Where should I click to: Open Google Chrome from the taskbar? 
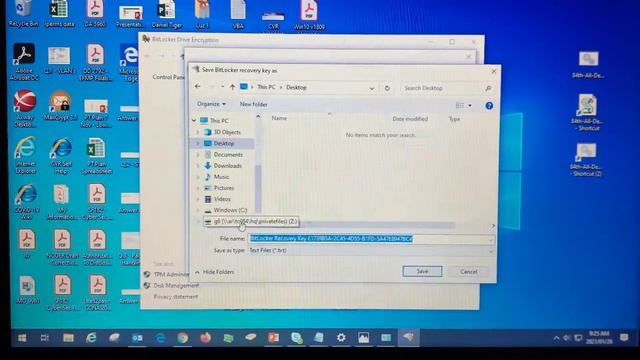tap(182, 338)
